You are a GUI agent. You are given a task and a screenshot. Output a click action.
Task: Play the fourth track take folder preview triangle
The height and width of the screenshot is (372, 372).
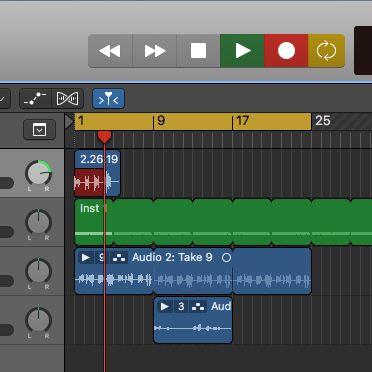[165, 307]
